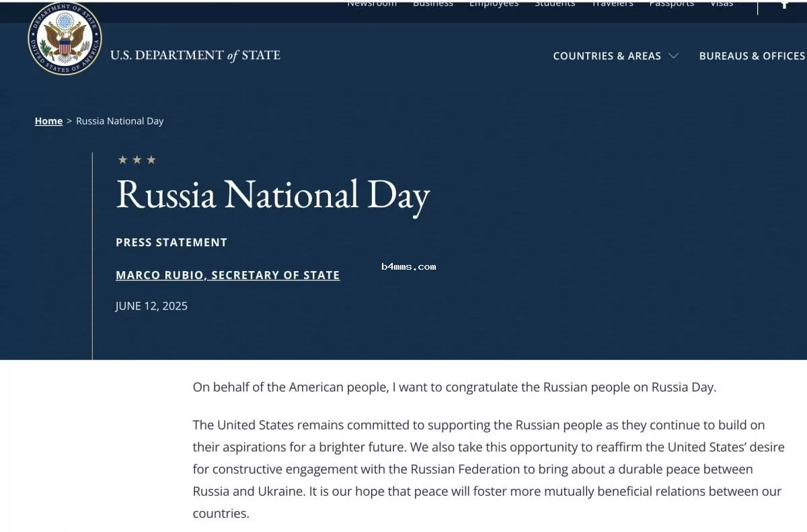Open the Employees link in top bar
The height and width of the screenshot is (532, 807).
point(494,3)
